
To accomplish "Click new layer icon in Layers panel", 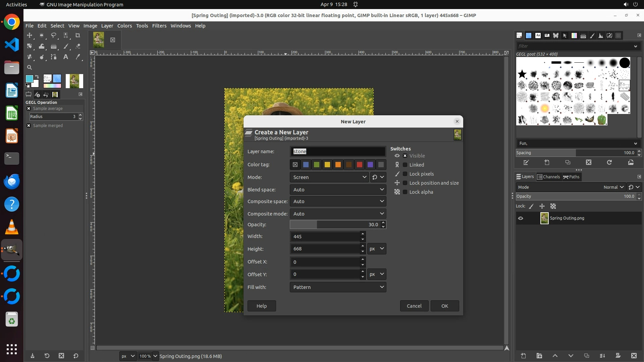I will [523, 356].
